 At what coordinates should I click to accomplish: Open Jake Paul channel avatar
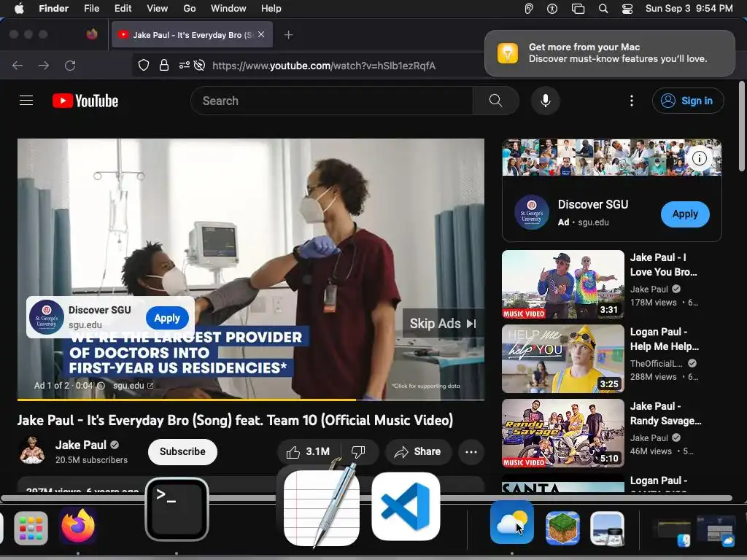[32, 450]
